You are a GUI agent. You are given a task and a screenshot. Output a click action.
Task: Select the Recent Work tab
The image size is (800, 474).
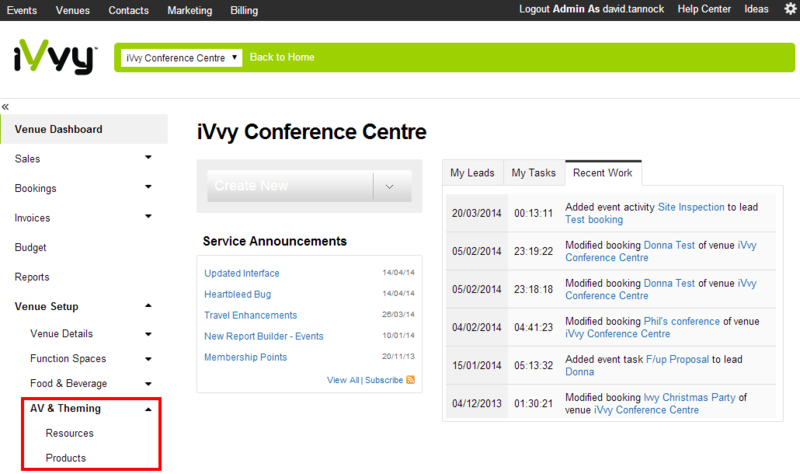pyautogui.click(x=603, y=173)
